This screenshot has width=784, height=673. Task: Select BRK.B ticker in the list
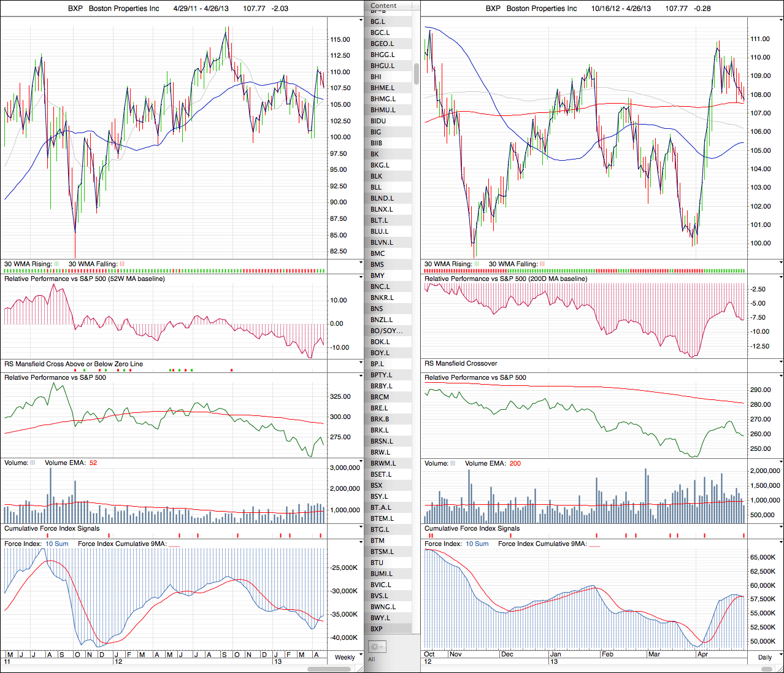coord(380,419)
